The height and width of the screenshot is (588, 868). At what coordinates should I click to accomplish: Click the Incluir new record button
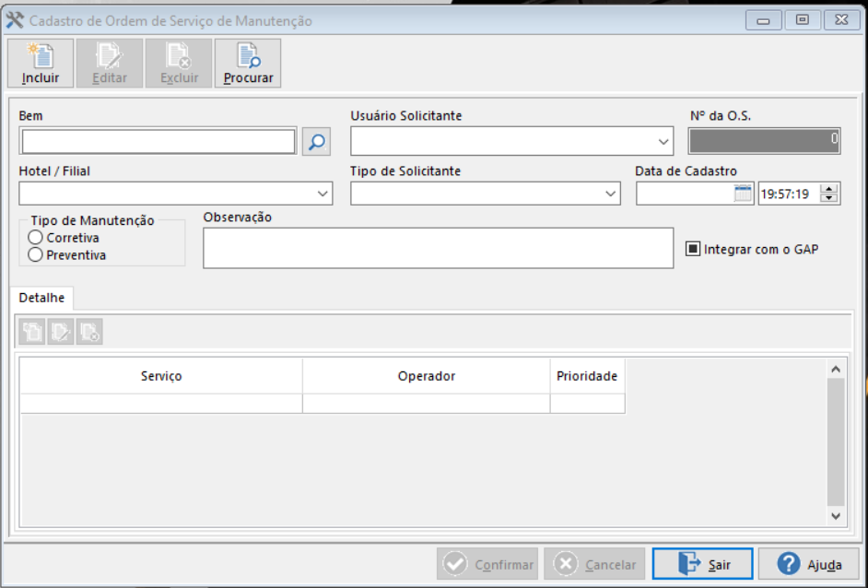point(41,63)
